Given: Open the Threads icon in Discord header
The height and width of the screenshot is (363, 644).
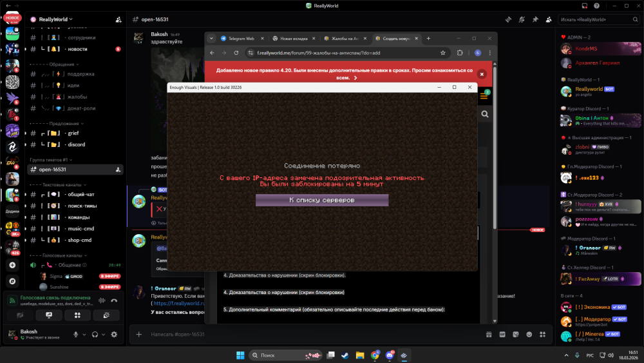Looking at the screenshot, I should pos(508,19).
